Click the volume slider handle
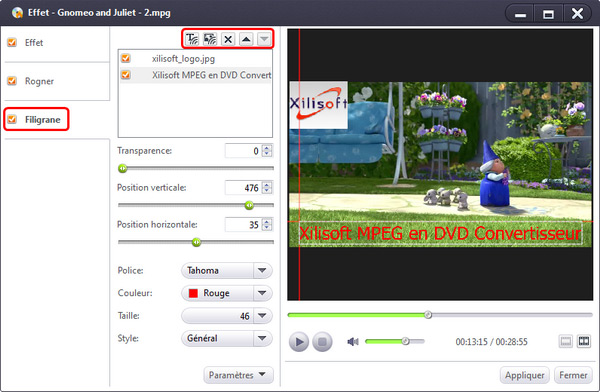This screenshot has width=600, height=392. [x=405, y=341]
